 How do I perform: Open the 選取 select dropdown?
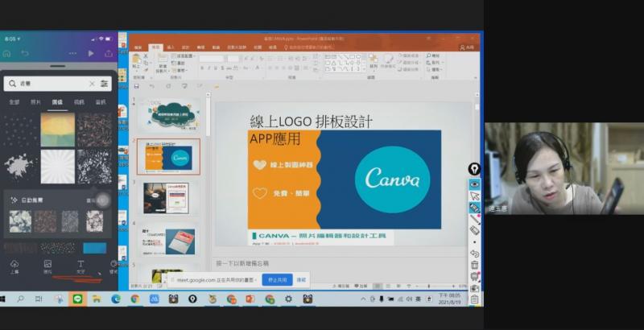[434, 70]
